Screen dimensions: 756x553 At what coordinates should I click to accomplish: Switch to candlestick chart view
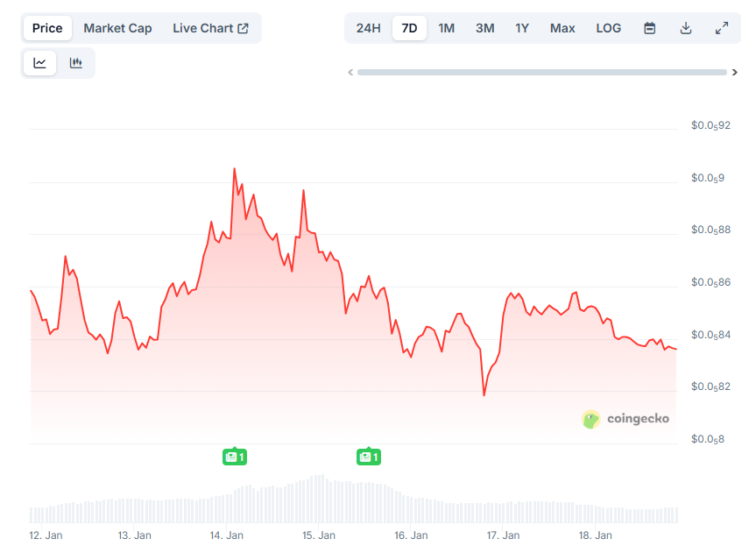[x=75, y=62]
